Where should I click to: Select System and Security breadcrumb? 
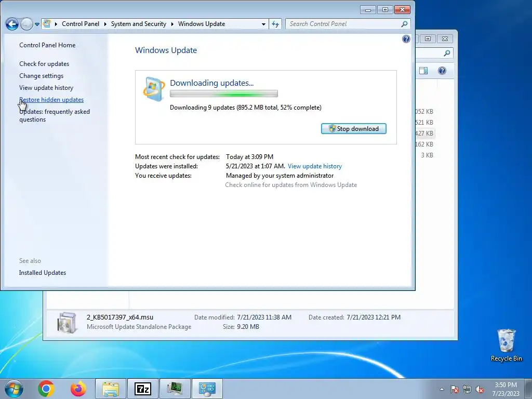[138, 24]
